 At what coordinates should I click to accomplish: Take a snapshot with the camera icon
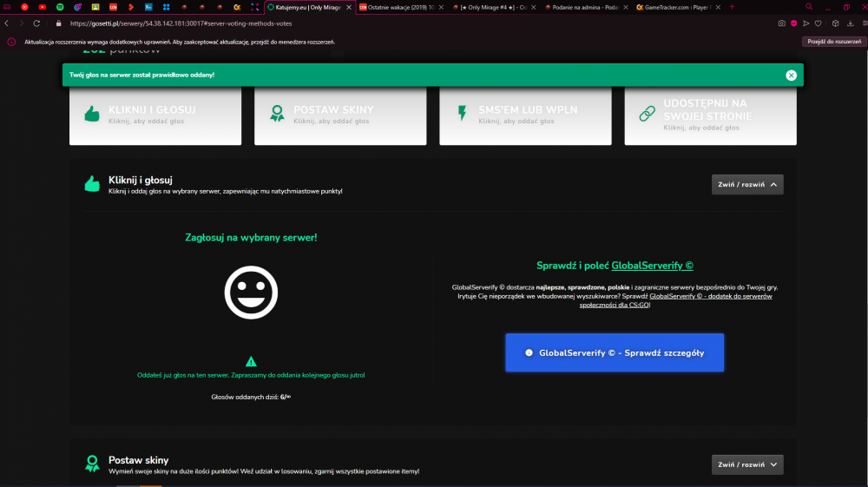click(x=782, y=23)
